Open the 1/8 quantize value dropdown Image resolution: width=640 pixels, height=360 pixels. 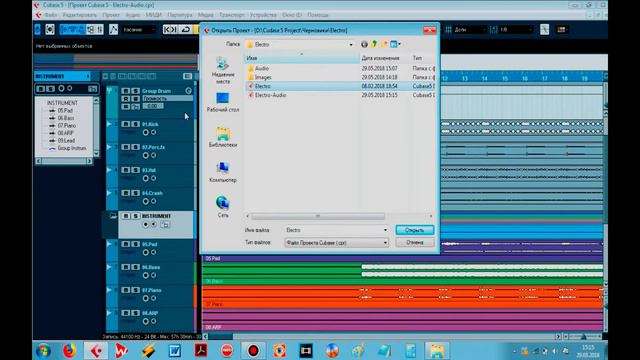pos(516,29)
